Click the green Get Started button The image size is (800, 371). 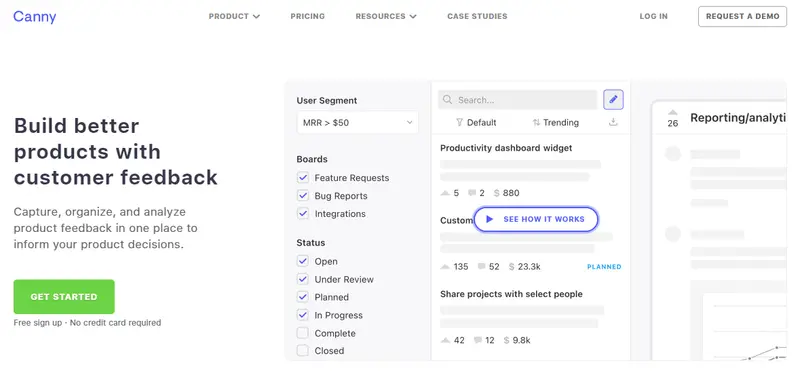tap(64, 296)
